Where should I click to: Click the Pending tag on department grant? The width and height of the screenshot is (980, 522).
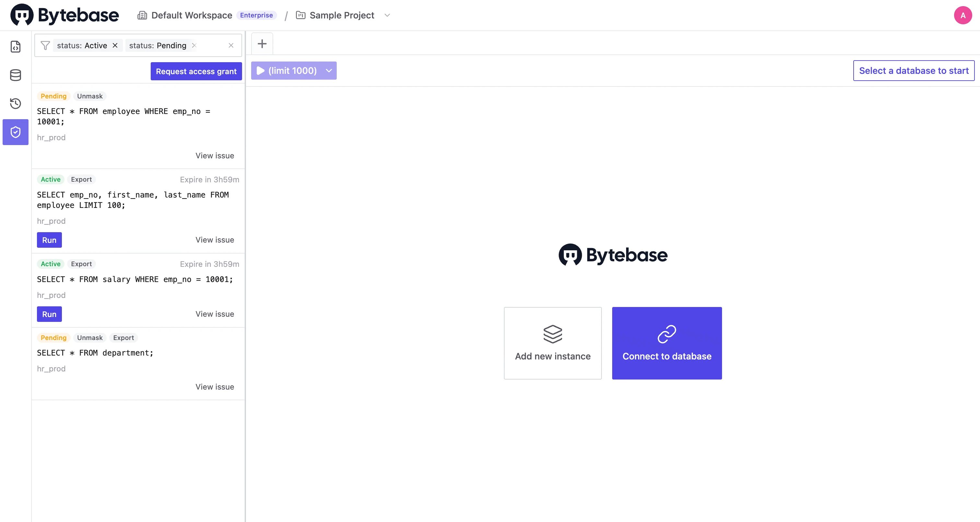coord(54,338)
